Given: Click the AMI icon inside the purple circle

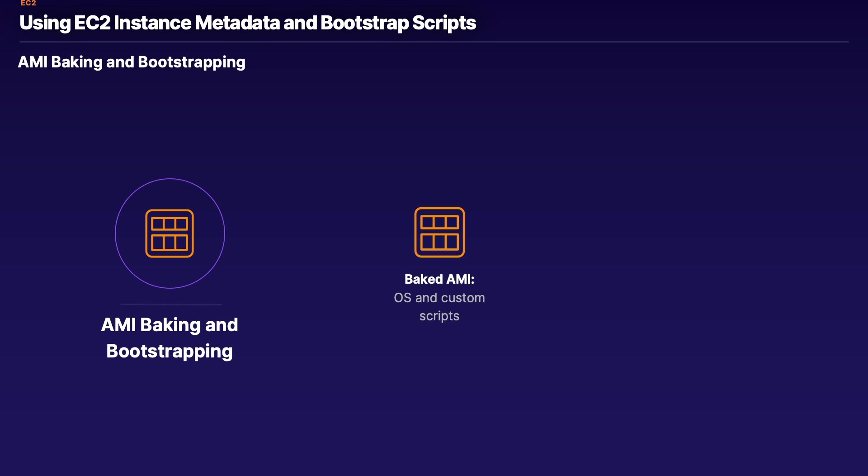Looking at the screenshot, I should pos(170,233).
